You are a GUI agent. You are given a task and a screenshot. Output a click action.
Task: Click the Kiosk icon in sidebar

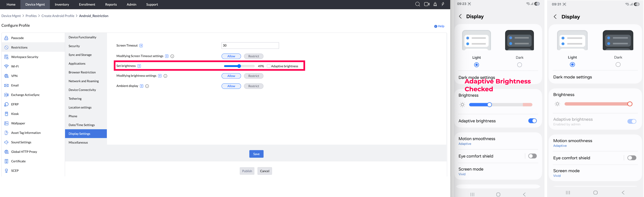click(6, 114)
